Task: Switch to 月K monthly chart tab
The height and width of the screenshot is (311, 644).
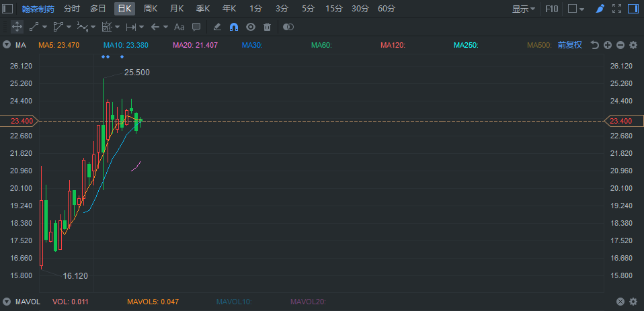Action: 177,9
